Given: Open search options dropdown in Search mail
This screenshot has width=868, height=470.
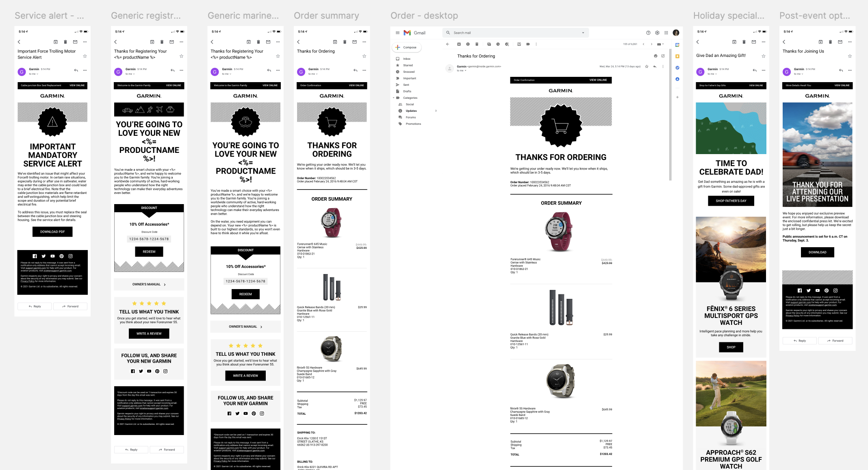Looking at the screenshot, I should click(583, 33).
